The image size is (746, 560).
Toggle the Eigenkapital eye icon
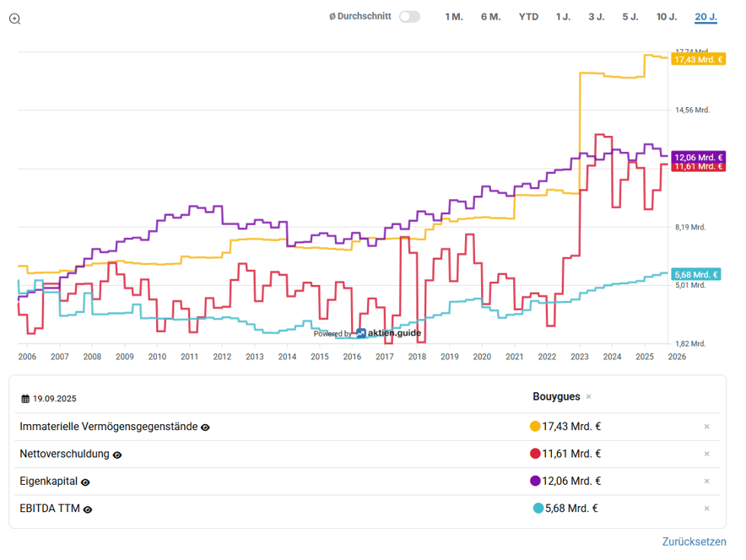click(85, 482)
